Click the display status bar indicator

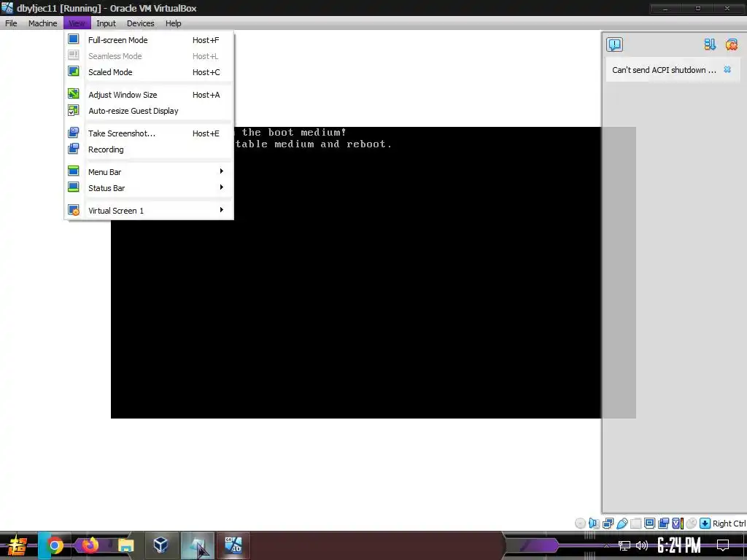coord(649,524)
